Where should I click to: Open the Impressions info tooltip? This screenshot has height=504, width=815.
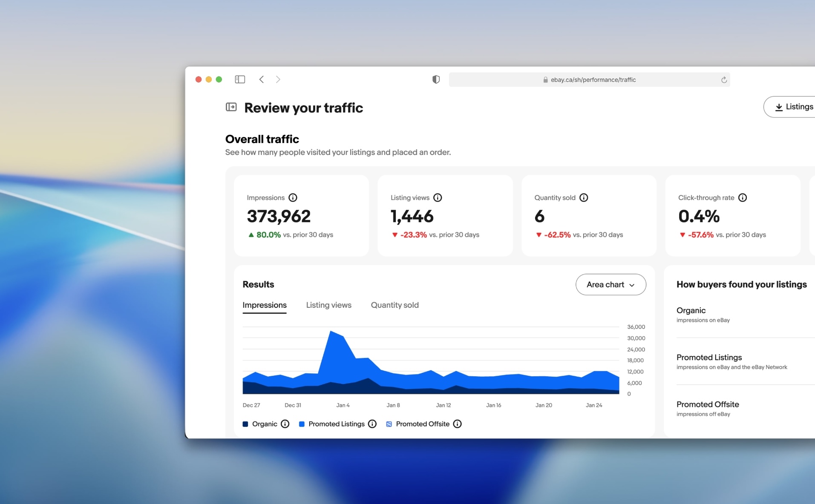tap(293, 197)
